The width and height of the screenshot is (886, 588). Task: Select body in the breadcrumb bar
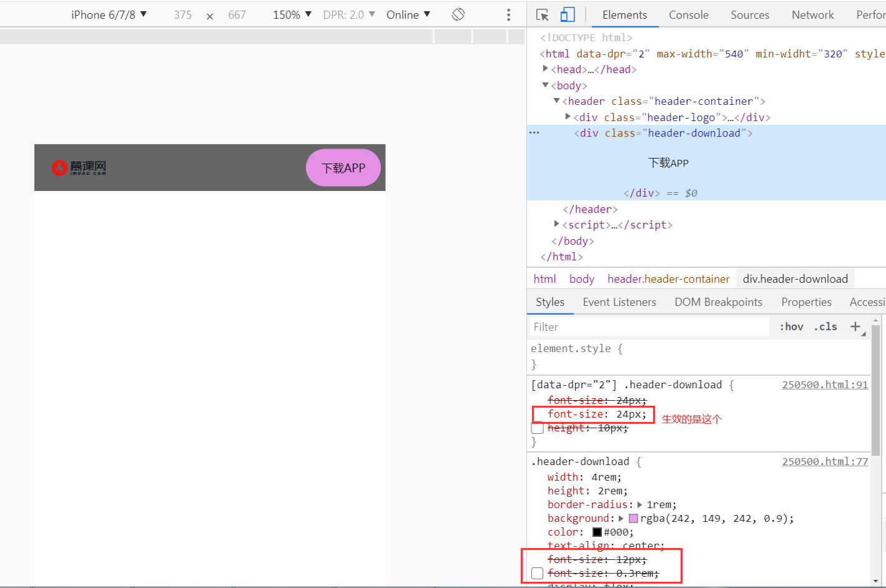pos(582,279)
